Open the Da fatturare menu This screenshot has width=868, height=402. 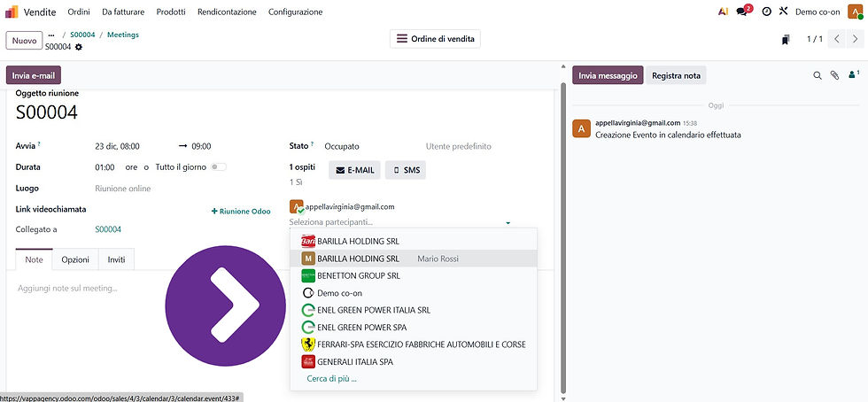(x=123, y=12)
